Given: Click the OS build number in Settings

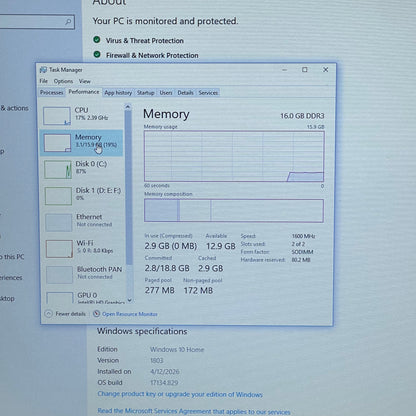Looking at the screenshot, I should [x=164, y=383].
